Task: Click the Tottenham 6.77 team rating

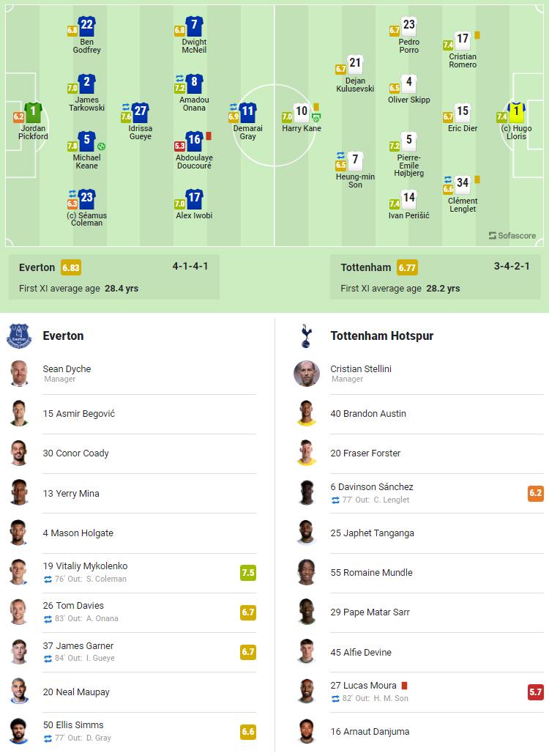Action: point(408,268)
